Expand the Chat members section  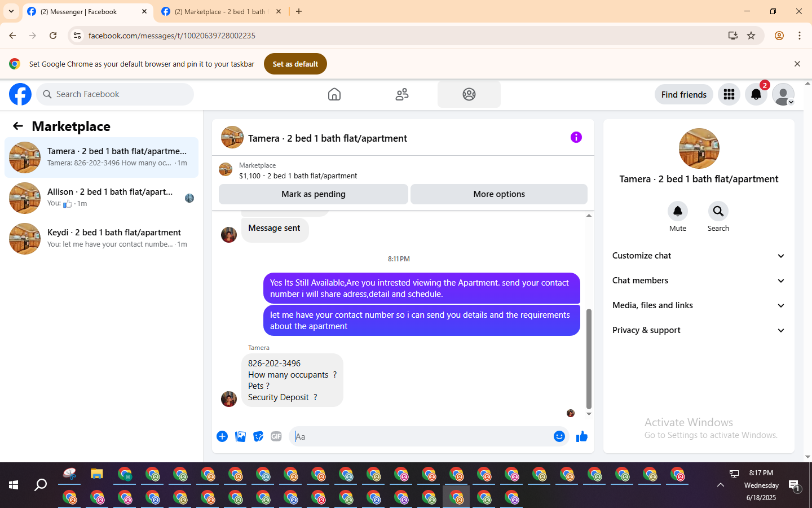pyautogui.click(x=699, y=281)
